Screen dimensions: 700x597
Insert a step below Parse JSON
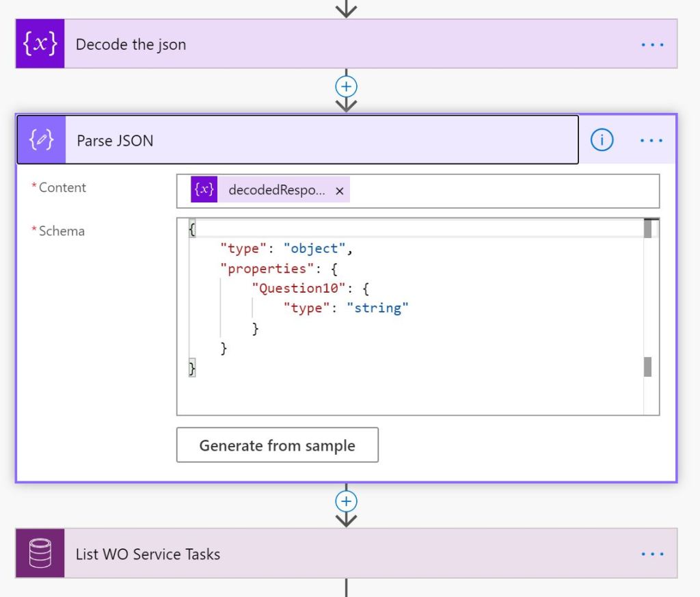click(347, 501)
